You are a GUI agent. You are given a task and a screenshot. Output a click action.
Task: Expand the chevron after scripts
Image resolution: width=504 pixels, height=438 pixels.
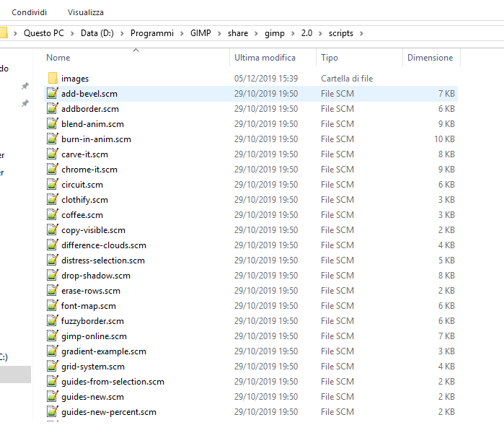(361, 33)
